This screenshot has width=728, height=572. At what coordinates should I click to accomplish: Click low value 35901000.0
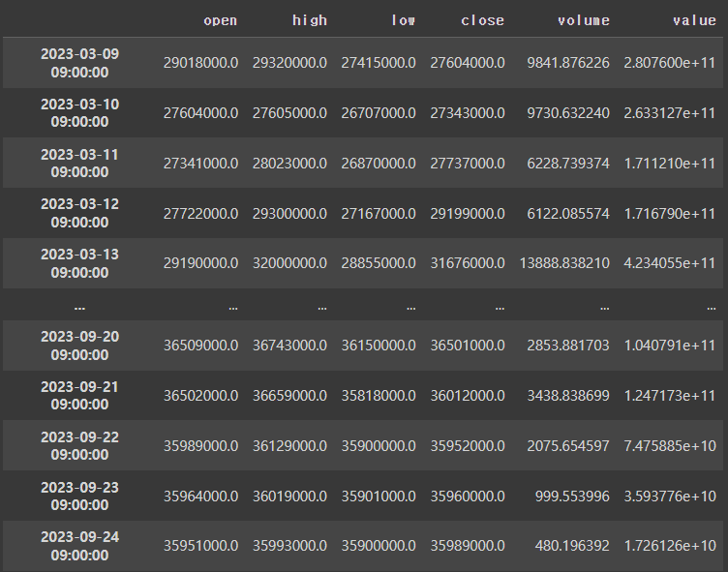click(379, 497)
